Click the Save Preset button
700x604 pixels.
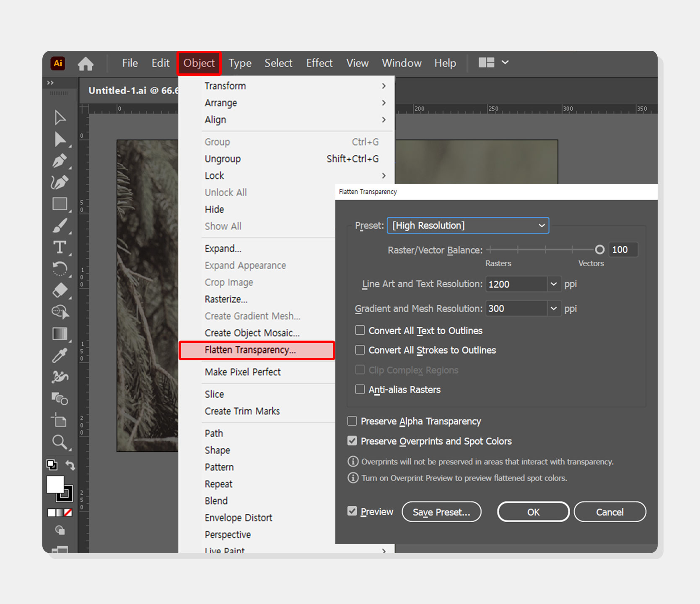tap(441, 512)
